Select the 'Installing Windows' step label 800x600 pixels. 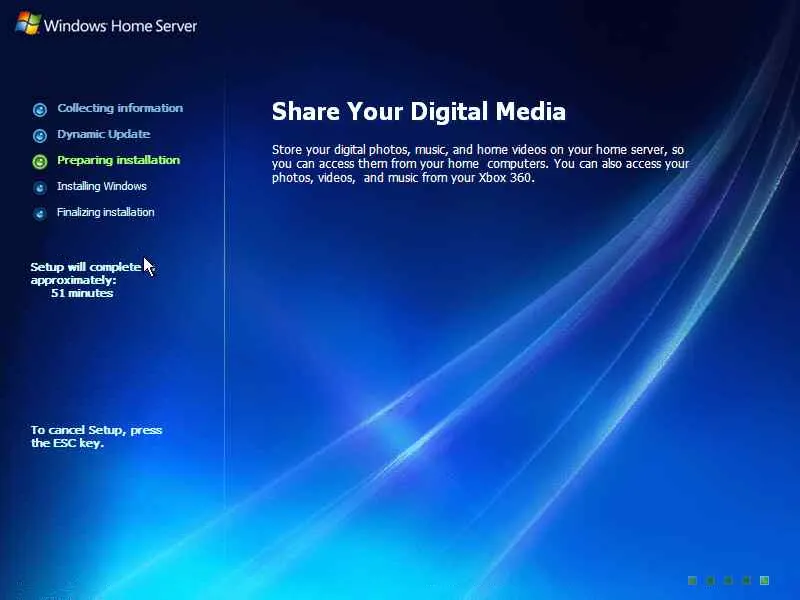(x=102, y=186)
